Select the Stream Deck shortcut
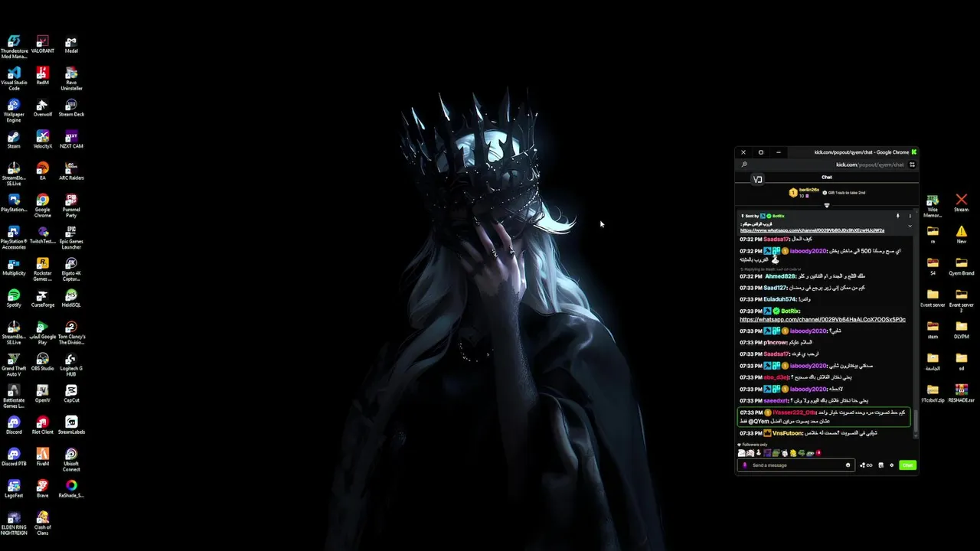This screenshot has width=980, height=551. pos(71,107)
